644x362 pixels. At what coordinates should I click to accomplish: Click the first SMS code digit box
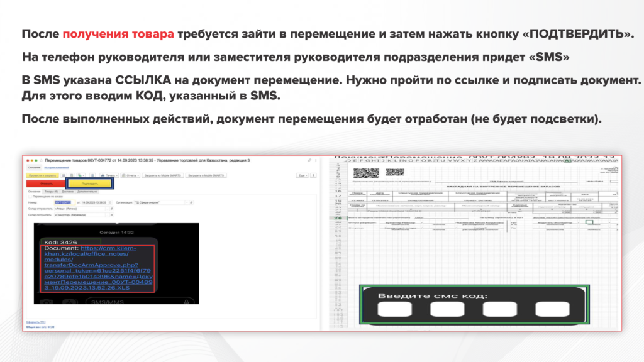click(x=395, y=309)
